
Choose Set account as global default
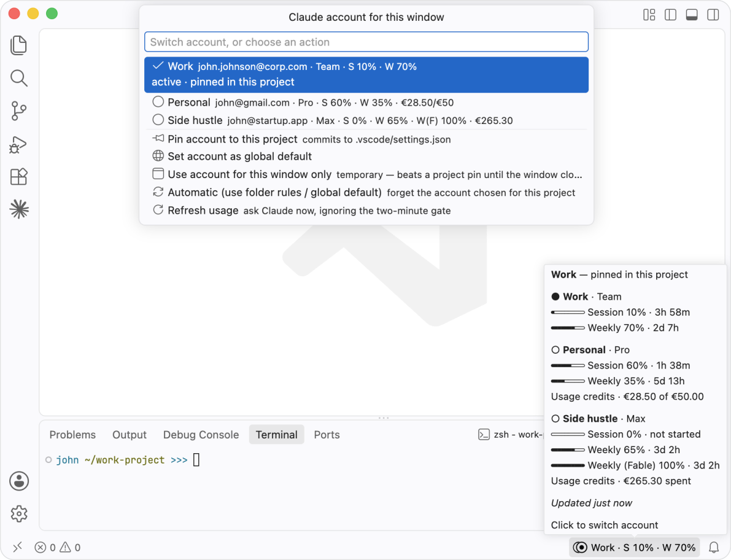tap(366, 156)
